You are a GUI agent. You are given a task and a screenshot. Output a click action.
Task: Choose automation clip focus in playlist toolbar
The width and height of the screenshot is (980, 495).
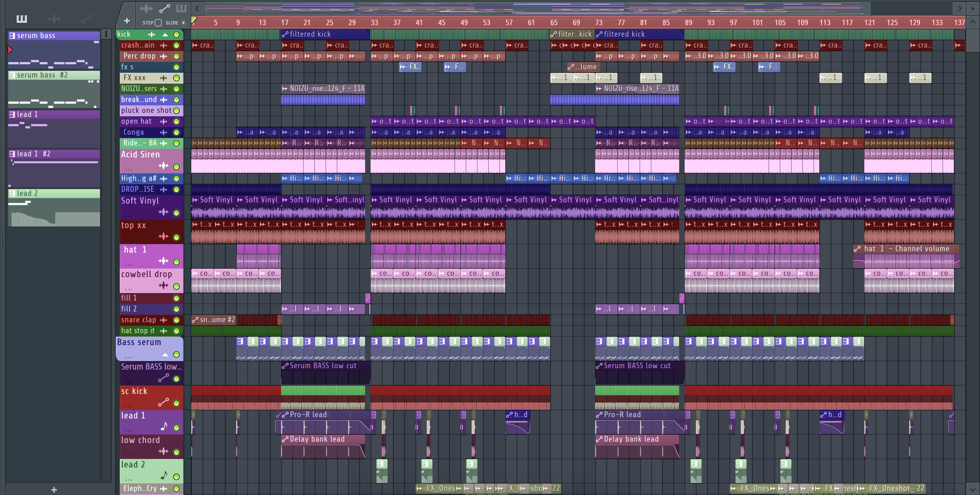[164, 8]
